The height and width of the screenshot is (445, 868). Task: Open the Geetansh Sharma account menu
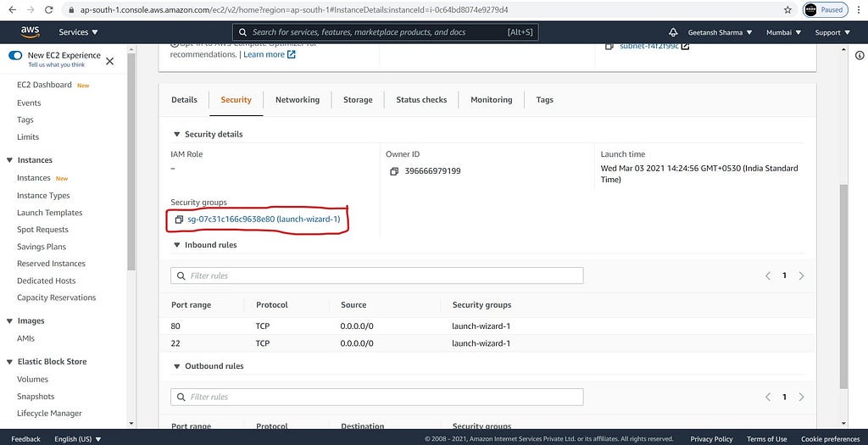[x=720, y=32]
